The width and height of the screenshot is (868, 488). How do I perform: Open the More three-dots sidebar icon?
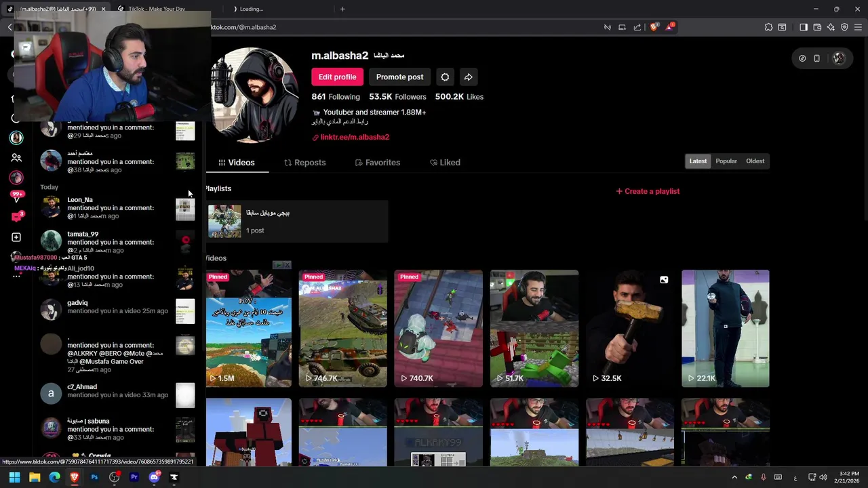coord(16,276)
